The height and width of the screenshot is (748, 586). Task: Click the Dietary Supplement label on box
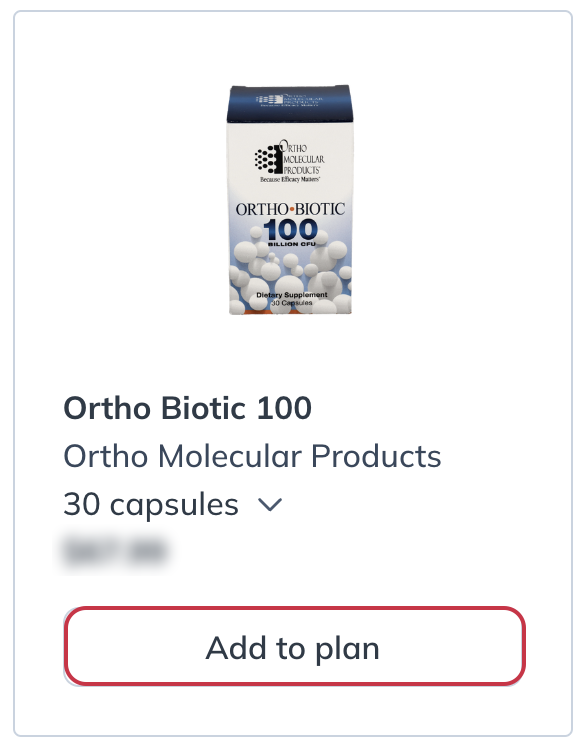click(x=292, y=295)
